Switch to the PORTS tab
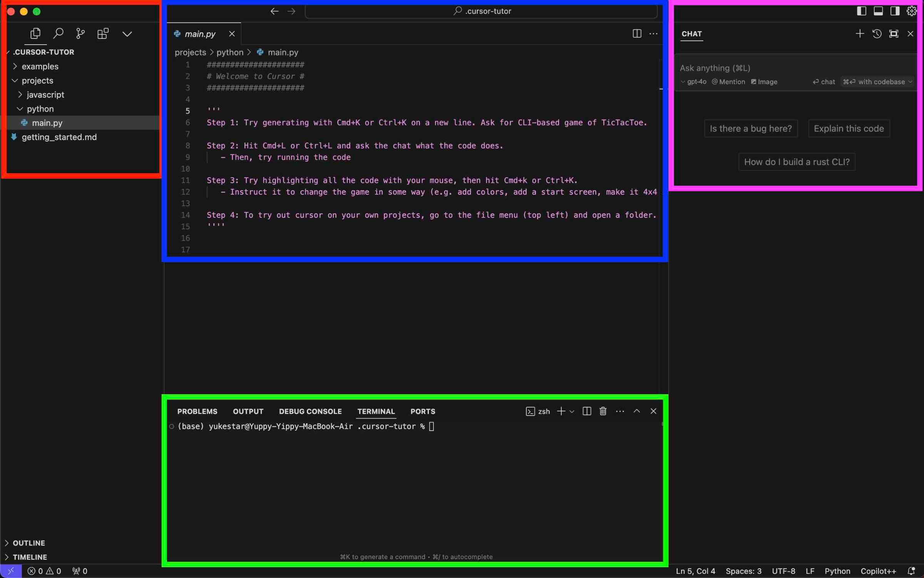 click(423, 411)
